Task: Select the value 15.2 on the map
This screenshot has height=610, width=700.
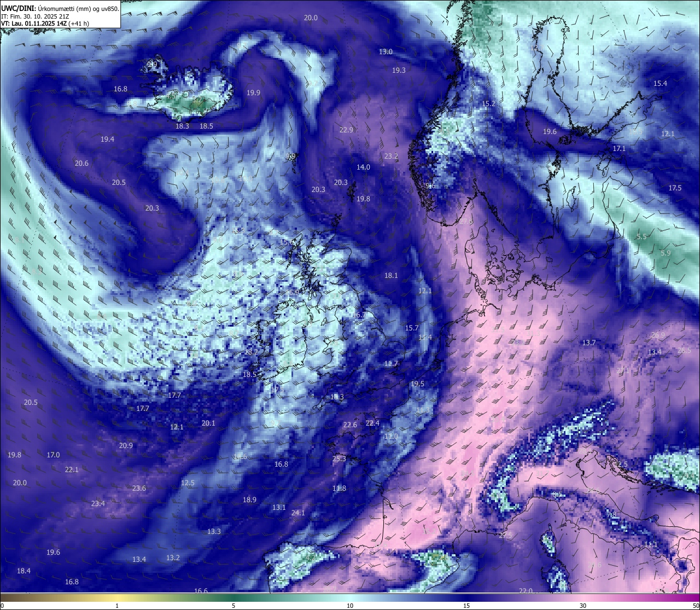Action: coord(488,103)
